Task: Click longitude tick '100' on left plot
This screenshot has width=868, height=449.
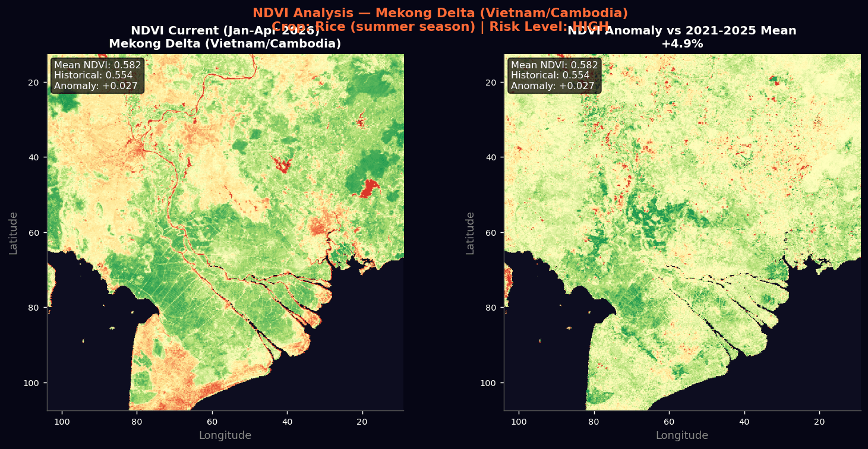Action: click(62, 422)
